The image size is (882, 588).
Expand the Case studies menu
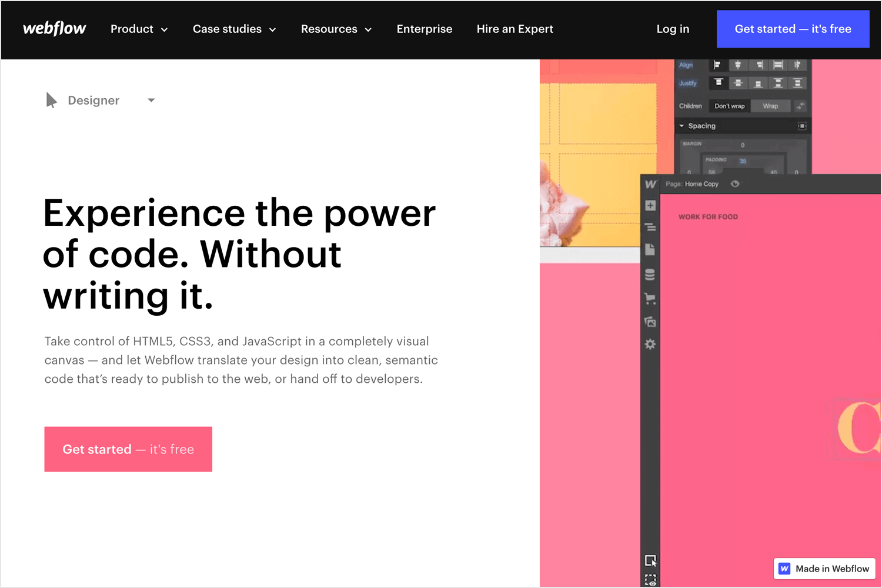[235, 29]
